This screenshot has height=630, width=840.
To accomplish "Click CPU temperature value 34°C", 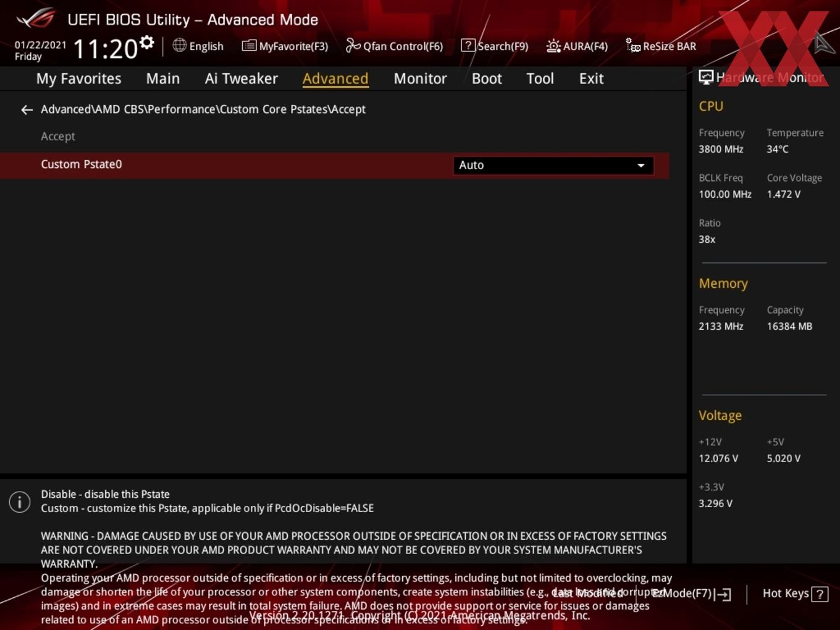I will click(778, 149).
